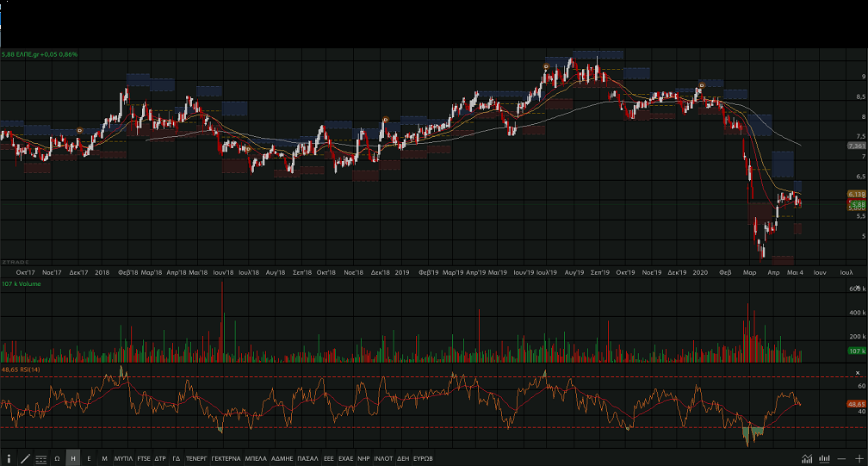Switch to the E weekly timeframe
This screenshot has height=466, width=868.
pos(89,458)
